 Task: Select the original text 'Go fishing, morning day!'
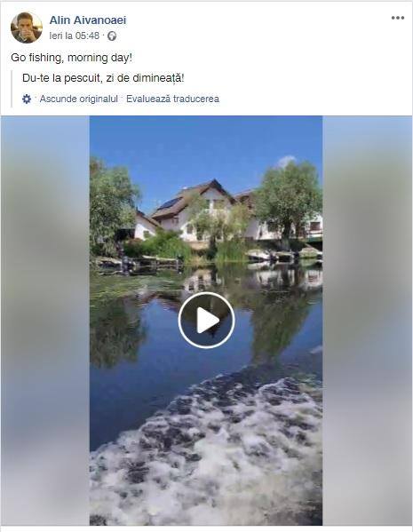click(x=71, y=58)
